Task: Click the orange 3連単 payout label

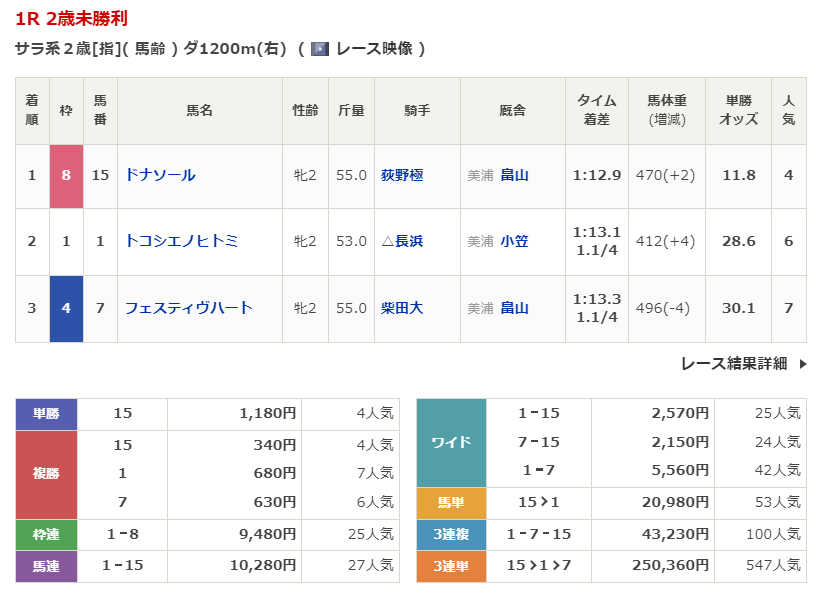Action: pos(451,565)
